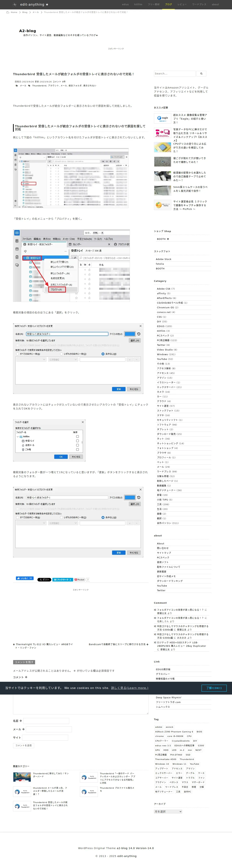Image resolution: width=232 pixels, height=868 pixels.
Task: Open the hitfilm navigation menu item
Action: tap(138, 4)
